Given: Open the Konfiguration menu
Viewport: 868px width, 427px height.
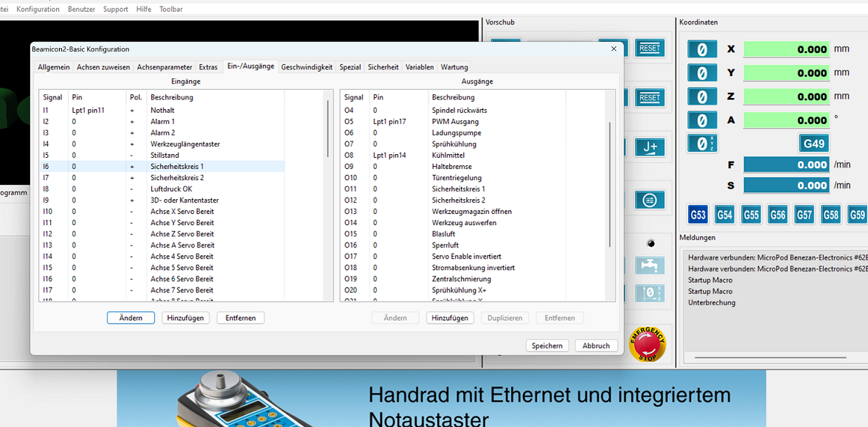Looking at the screenshot, I should click(38, 9).
